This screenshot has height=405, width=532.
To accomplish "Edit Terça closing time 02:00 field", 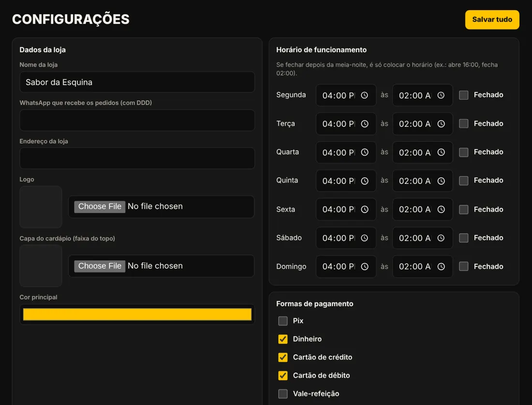I will click(x=422, y=124).
